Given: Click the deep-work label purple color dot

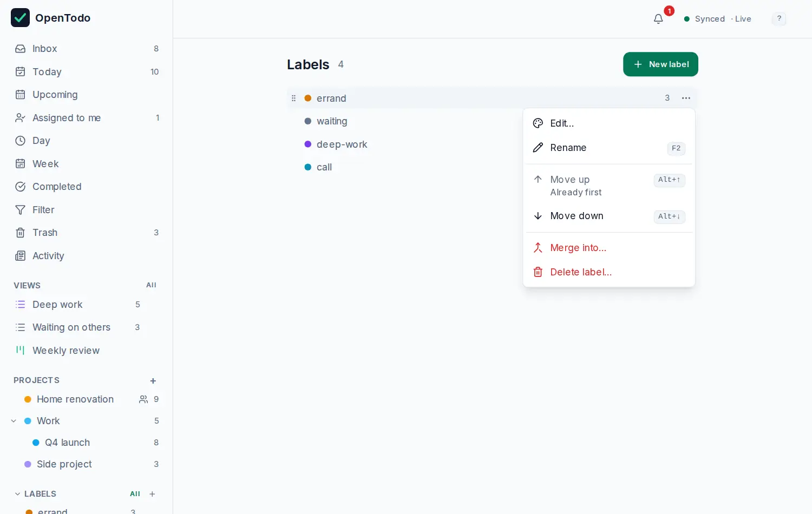Looking at the screenshot, I should [x=307, y=144].
